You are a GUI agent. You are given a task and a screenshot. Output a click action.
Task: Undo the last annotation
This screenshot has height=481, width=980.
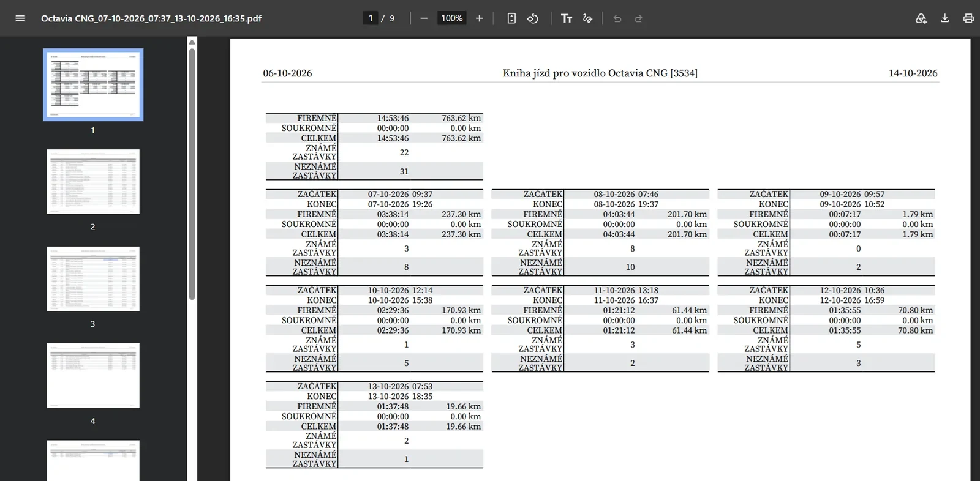(617, 18)
